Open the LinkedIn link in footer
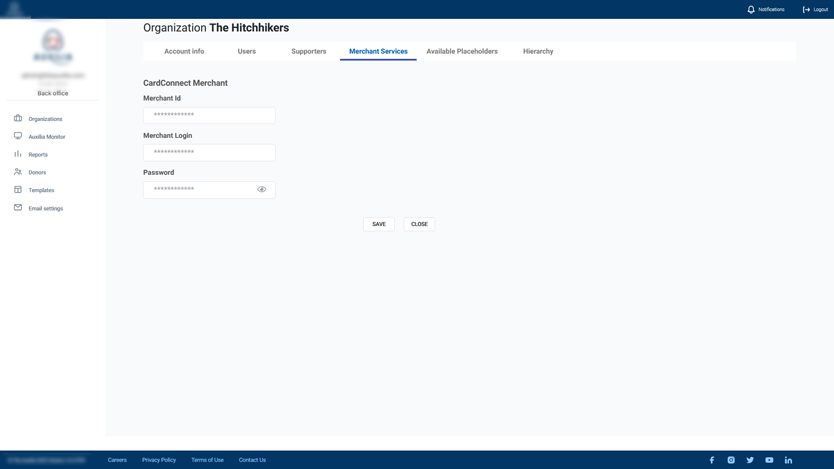 788,460
